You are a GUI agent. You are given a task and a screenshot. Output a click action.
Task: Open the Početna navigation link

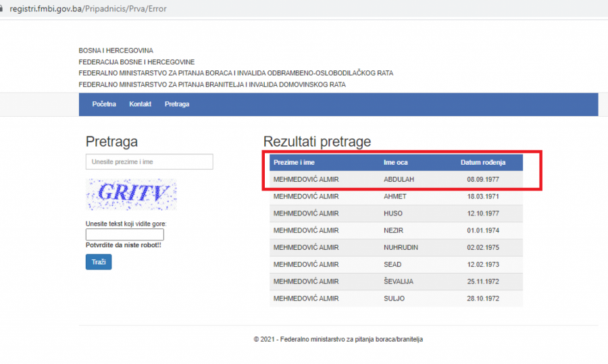pyautogui.click(x=104, y=104)
